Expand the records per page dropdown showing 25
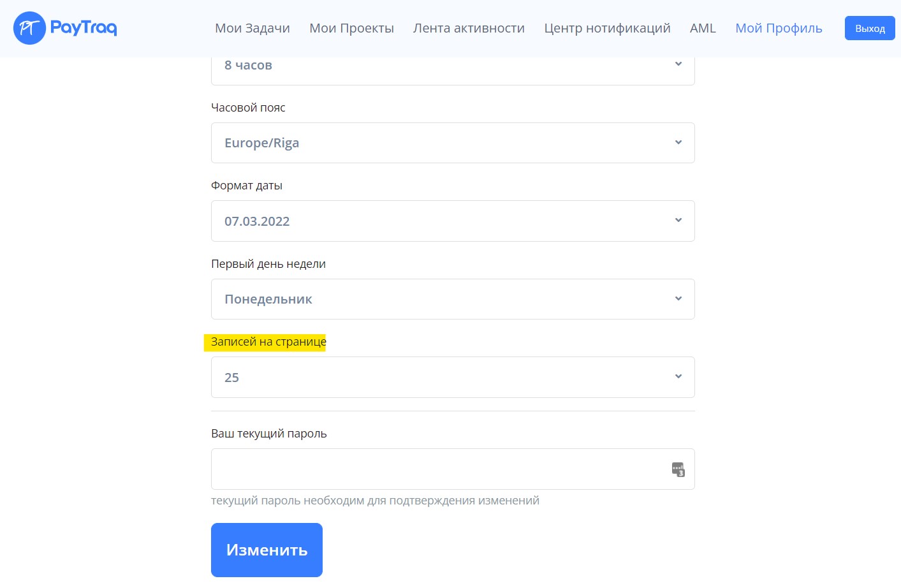The width and height of the screenshot is (901, 588). coord(453,378)
